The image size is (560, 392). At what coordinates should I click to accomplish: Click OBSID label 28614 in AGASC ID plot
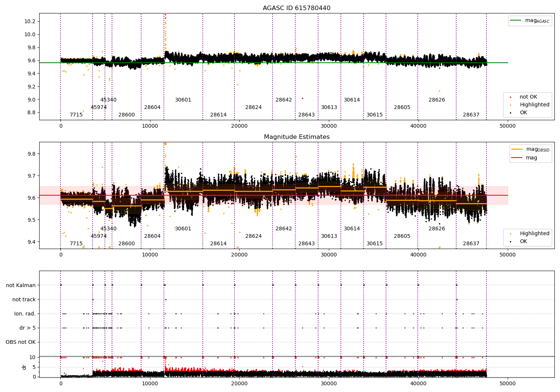pos(218,115)
